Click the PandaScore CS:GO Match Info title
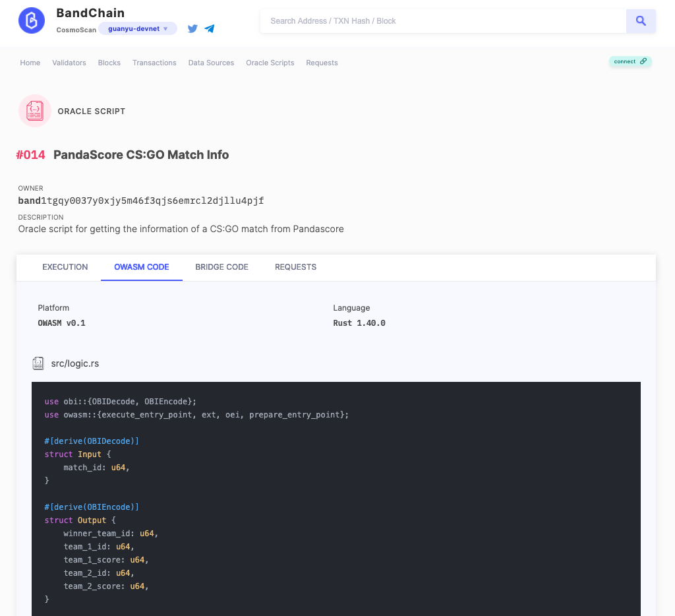The image size is (675, 616). click(141, 154)
